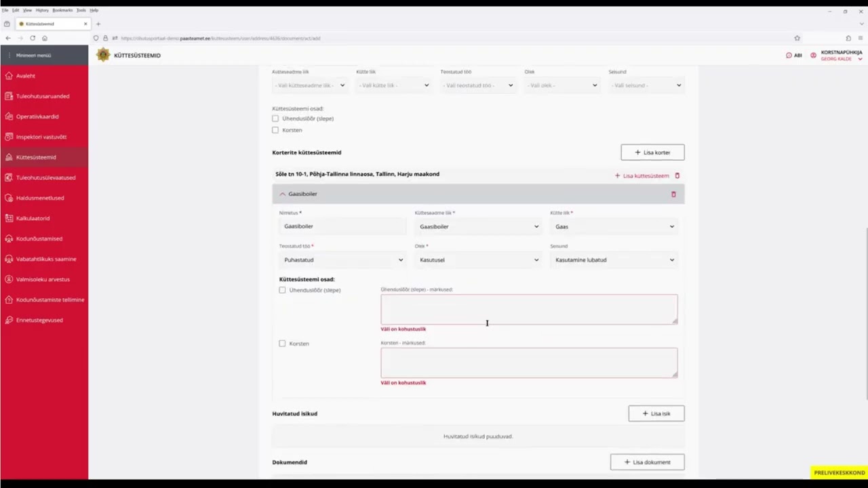Screen dimensions: 868x488
Task: Click the user profile avatar icon
Action: [x=813, y=56]
